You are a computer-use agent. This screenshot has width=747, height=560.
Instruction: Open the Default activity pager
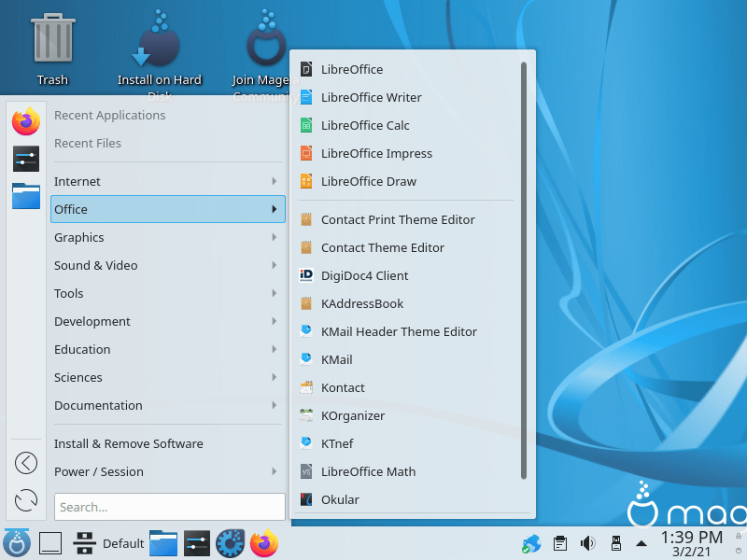(108, 543)
